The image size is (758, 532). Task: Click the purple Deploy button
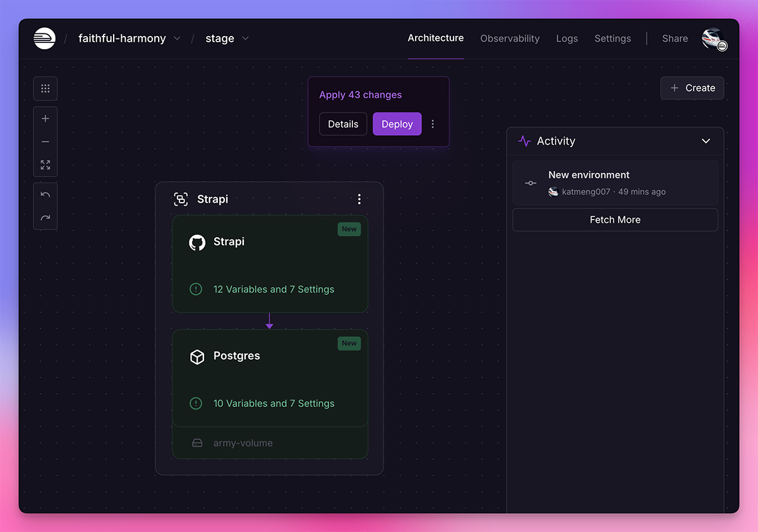click(397, 124)
